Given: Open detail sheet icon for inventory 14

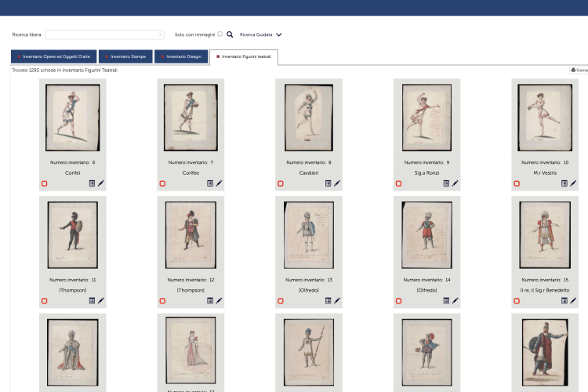Looking at the screenshot, I should coord(446,301).
